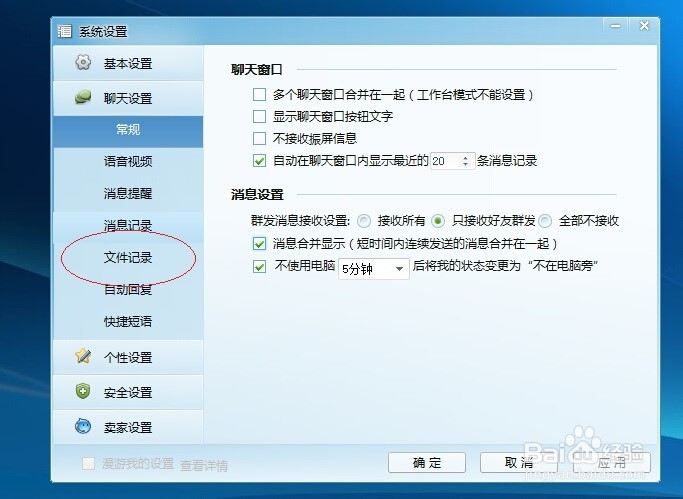
Task: Click the green shield icon for 安全设置
Action: point(83,391)
